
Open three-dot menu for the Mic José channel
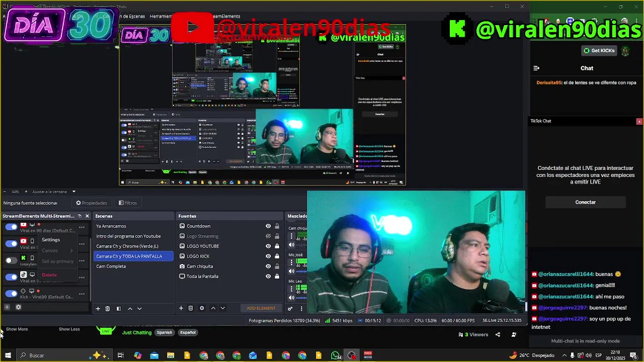tap(291, 262)
